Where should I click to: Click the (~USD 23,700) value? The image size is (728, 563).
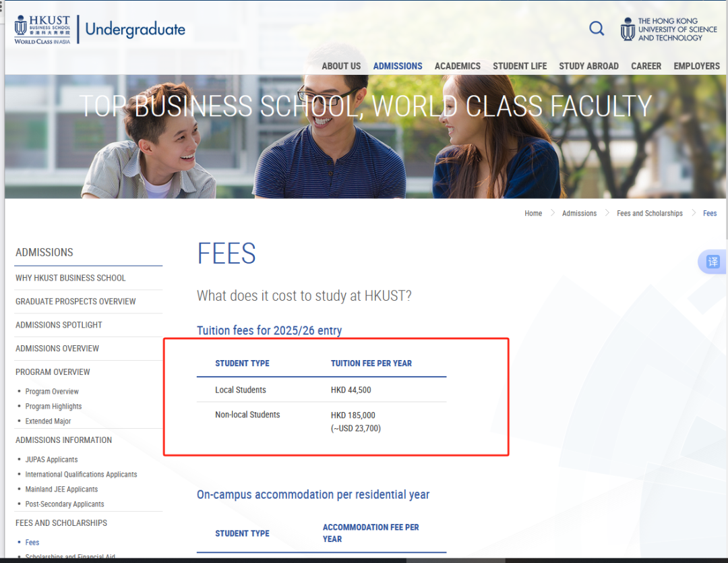356,428
